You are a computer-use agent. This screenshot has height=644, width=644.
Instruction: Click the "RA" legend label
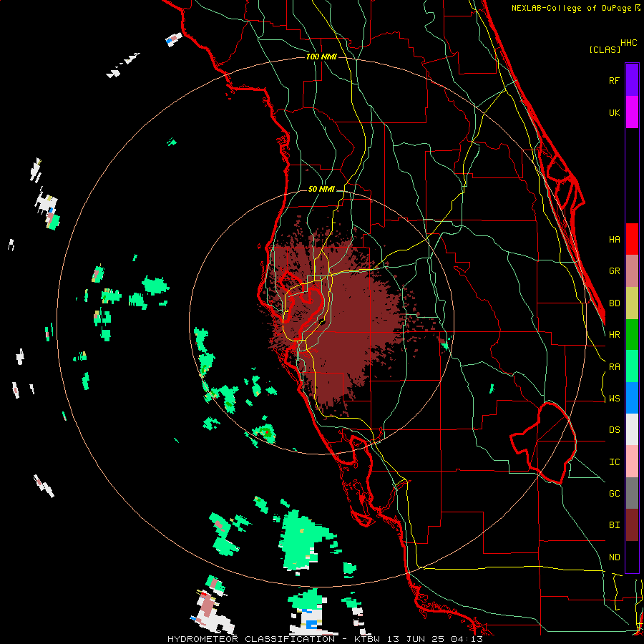pos(614,367)
